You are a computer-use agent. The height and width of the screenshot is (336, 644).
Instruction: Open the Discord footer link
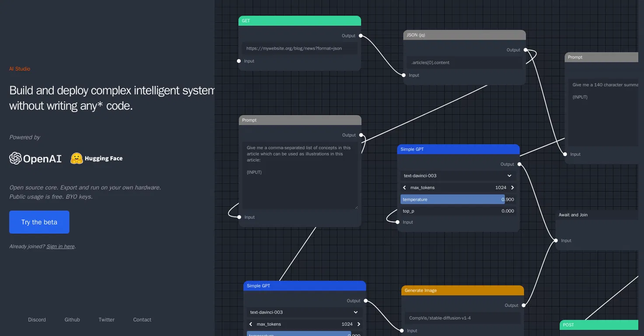37,320
